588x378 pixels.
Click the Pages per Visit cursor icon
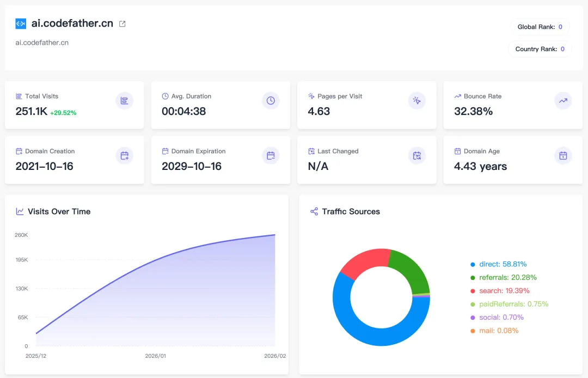(417, 101)
